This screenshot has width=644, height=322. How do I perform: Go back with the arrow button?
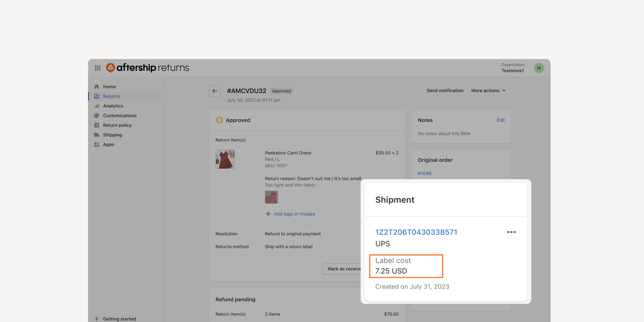(x=215, y=91)
